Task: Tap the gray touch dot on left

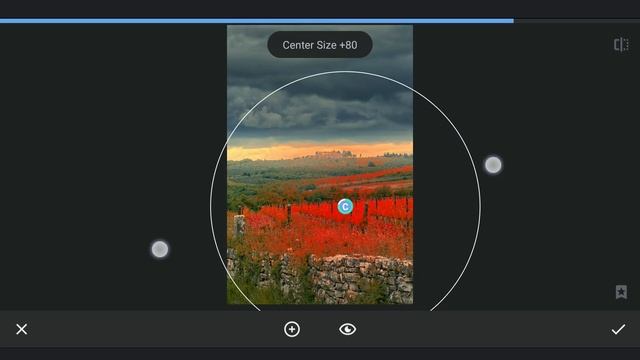Action: tap(160, 249)
